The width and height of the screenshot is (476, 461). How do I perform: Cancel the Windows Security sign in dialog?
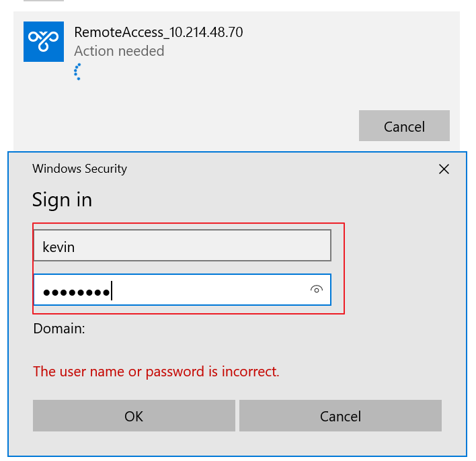[340, 416]
